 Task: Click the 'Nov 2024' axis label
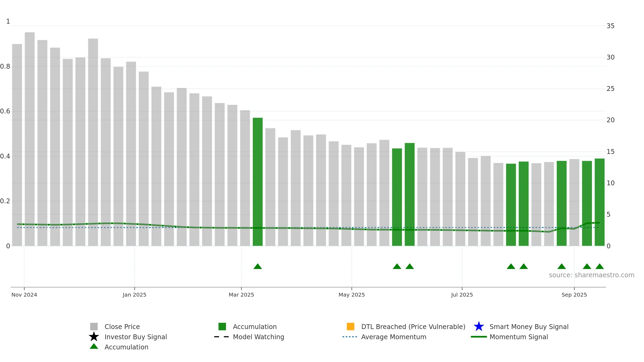pos(24,295)
